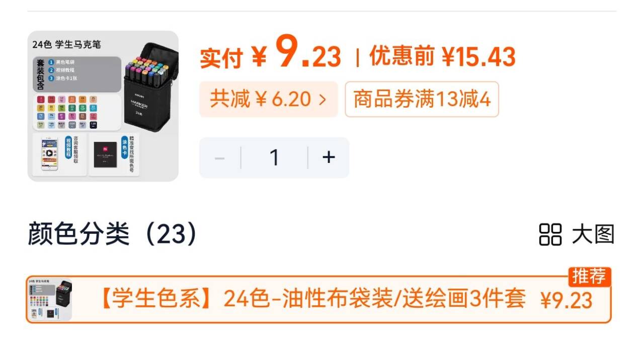Tap the 优惠前 ¥15.43 original price

coord(443,56)
